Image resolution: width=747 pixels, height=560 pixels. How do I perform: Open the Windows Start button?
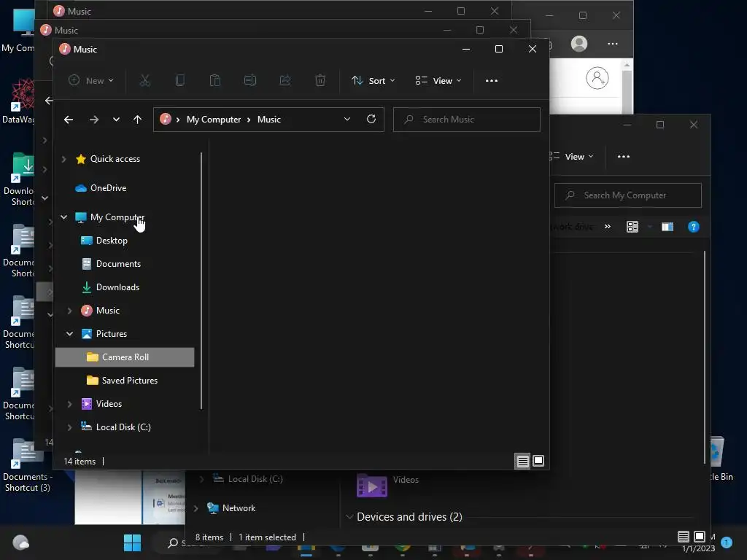[x=133, y=542]
